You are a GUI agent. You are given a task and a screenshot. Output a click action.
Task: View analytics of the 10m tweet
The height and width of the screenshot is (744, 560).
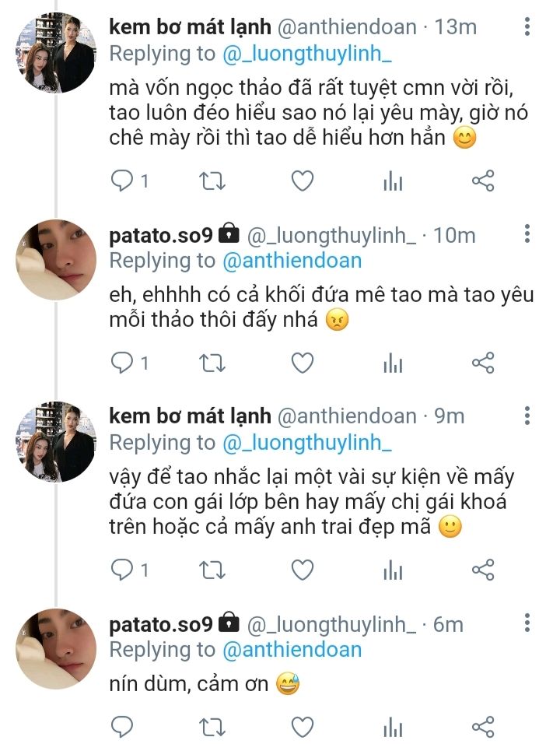[x=393, y=364]
